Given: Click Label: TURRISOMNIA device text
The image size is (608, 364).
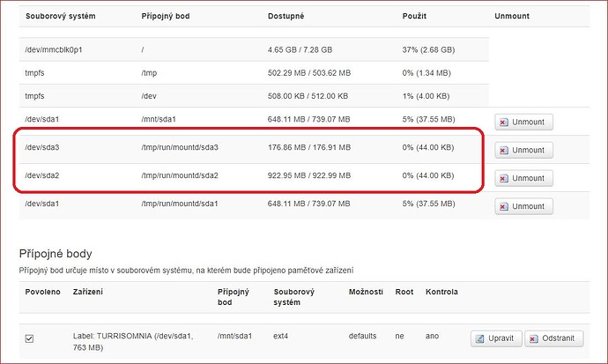Looking at the screenshot, I should click(133, 341).
